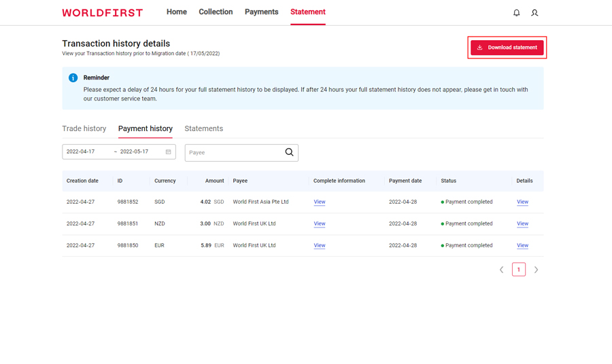Open the Home menu item
Screen dimensions: 612x364
[176, 12]
